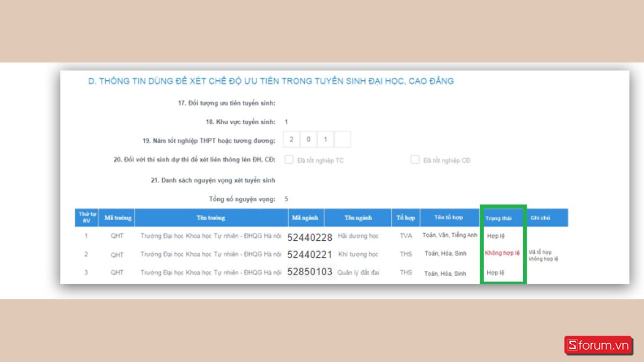The width and height of the screenshot is (644, 362).
Task: Click the empty last graduation year box
Action: (x=342, y=139)
